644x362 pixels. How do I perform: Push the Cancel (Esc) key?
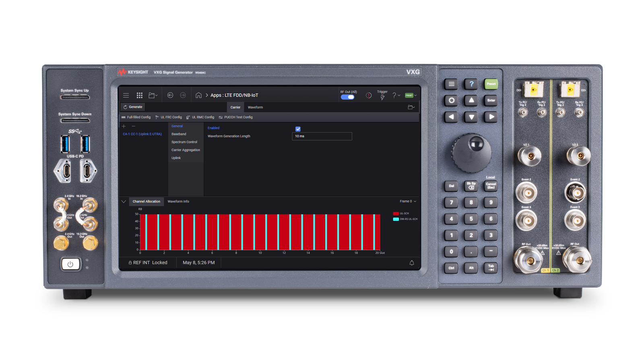click(x=491, y=186)
